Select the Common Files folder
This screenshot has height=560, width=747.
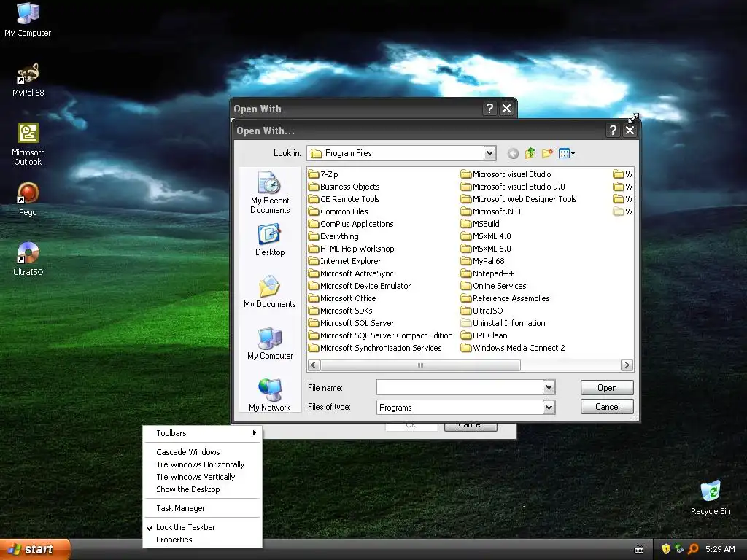click(x=338, y=211)
